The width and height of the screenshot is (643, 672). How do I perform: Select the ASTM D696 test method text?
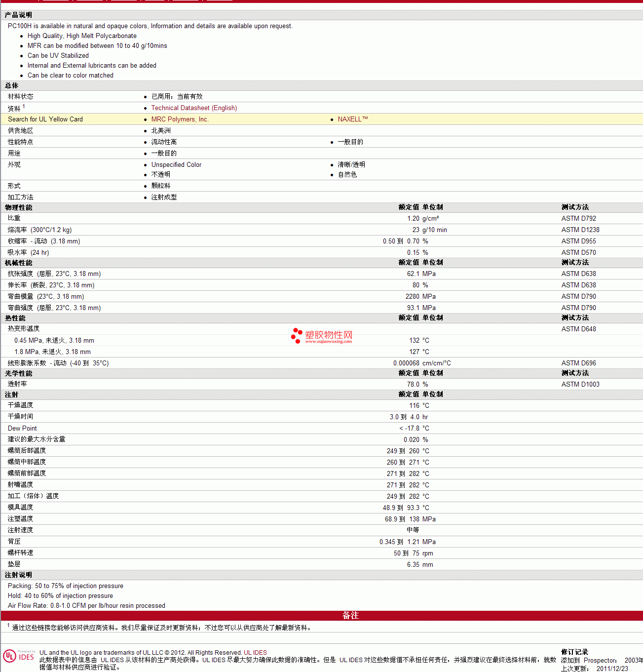tap(578, 363)
